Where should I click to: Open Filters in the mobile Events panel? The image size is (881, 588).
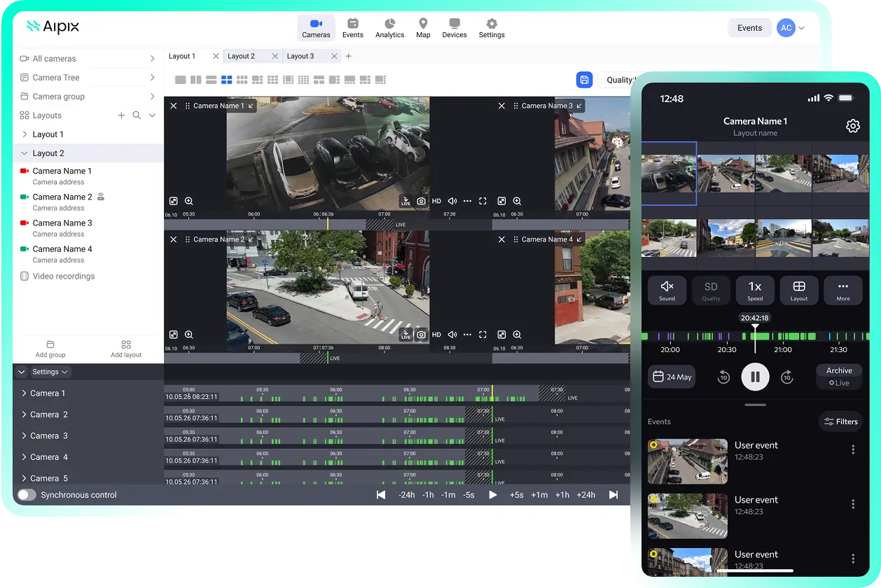[x=841, y=421]
